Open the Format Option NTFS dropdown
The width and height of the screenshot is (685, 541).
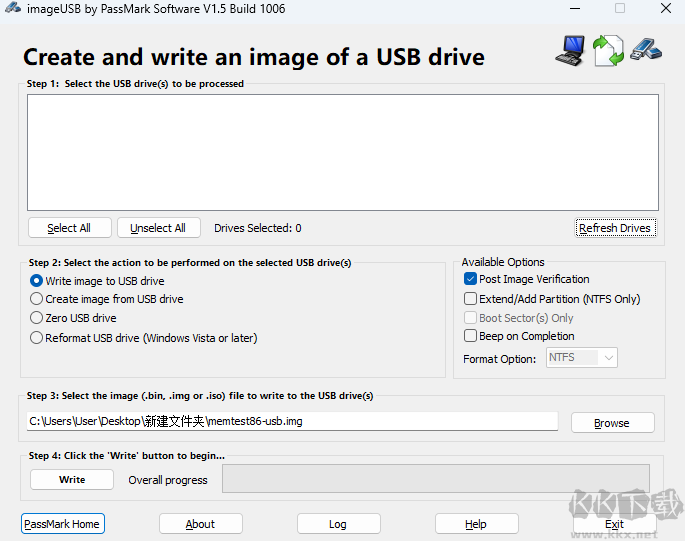pyautogui.click(x=581, y=358)
